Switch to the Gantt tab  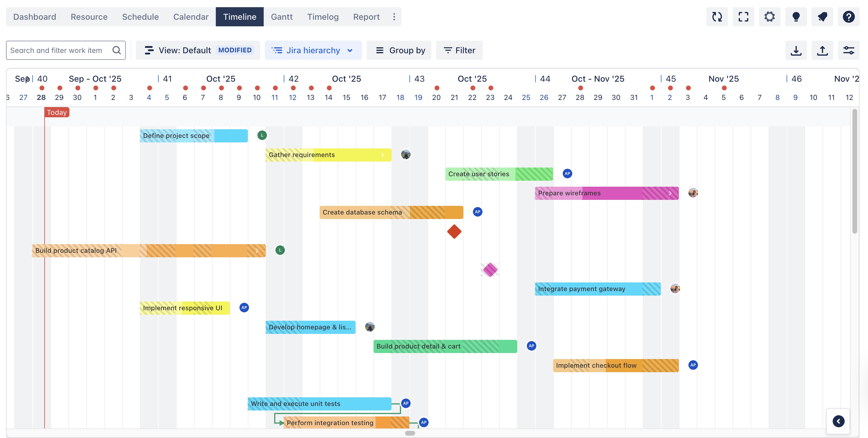tap(281, 17)
